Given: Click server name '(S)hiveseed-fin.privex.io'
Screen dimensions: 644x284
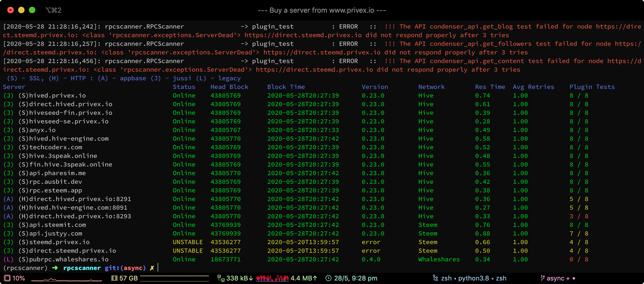Looking at the screenshot, I should tap(65, 113).
